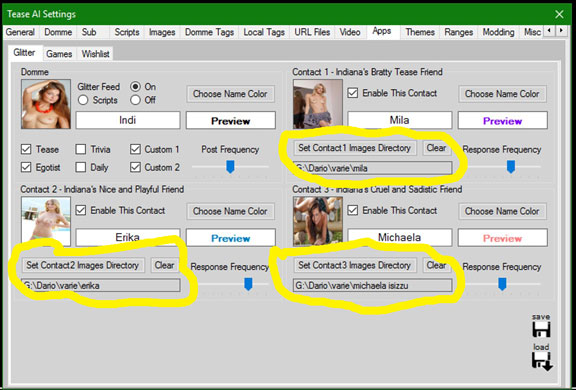Click the G:\Dario\varie\mila path field

click(x=372, y=168)
